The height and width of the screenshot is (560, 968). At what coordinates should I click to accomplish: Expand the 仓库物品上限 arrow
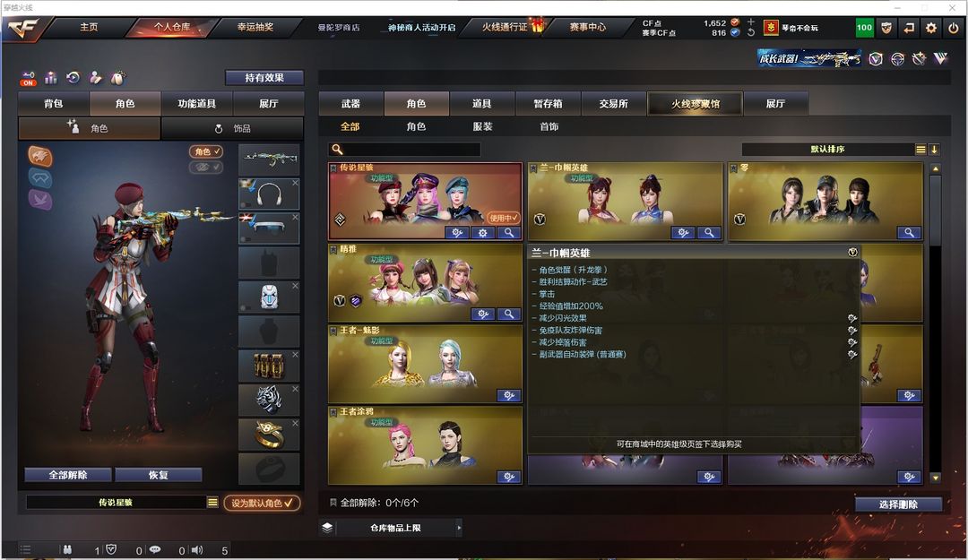pyautogui.click(x=459, y=528)
